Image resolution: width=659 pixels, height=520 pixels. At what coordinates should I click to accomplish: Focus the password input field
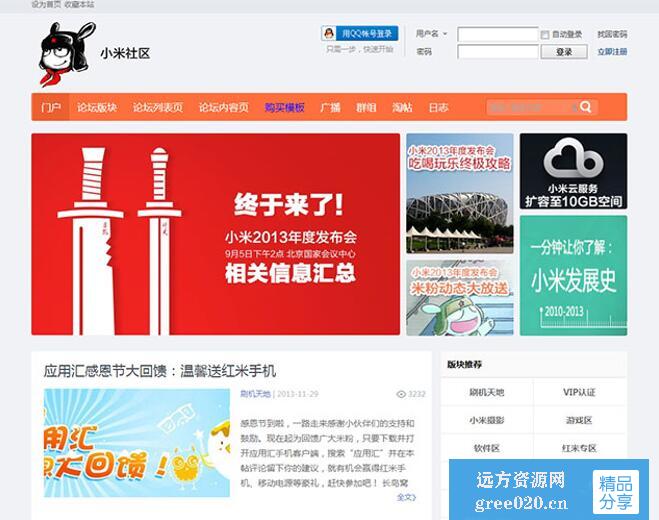pyautogui.click(x=498, y=52)
